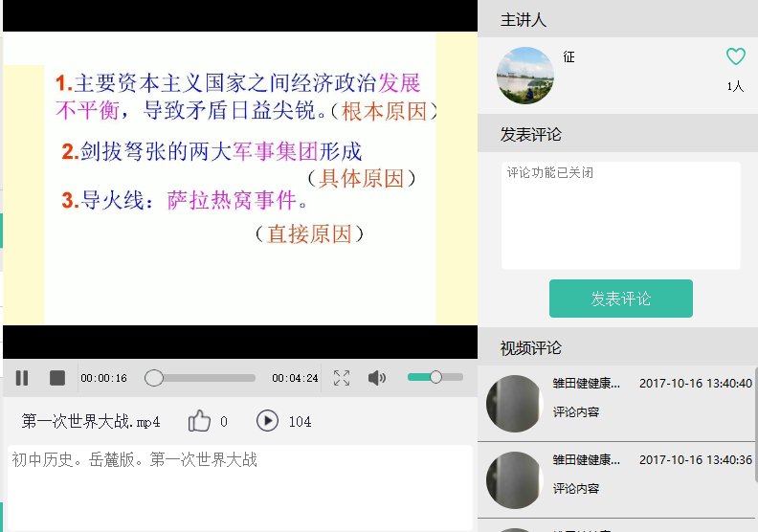
Task: Open first commenter's avatar at 13:40:40
Action: click(x=514, y=403)
